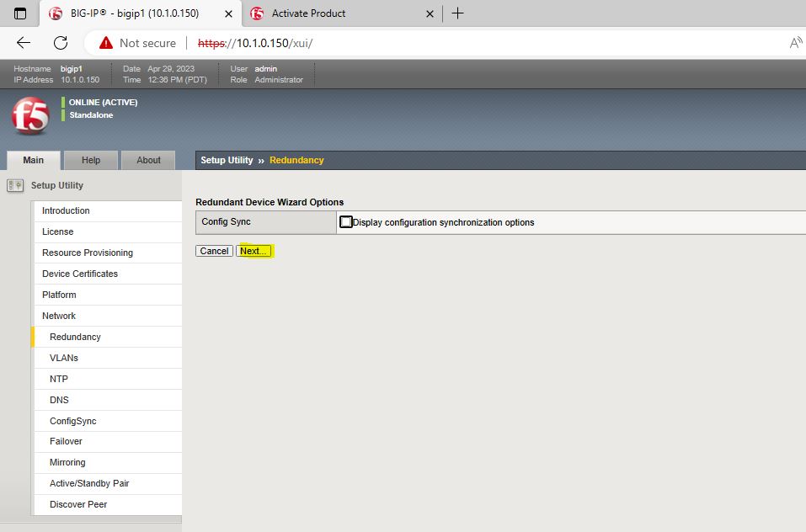The width and height of the screenshot is (806, 532).
Task: Open Resource Provisioning in sidebar
Action: 88,253
